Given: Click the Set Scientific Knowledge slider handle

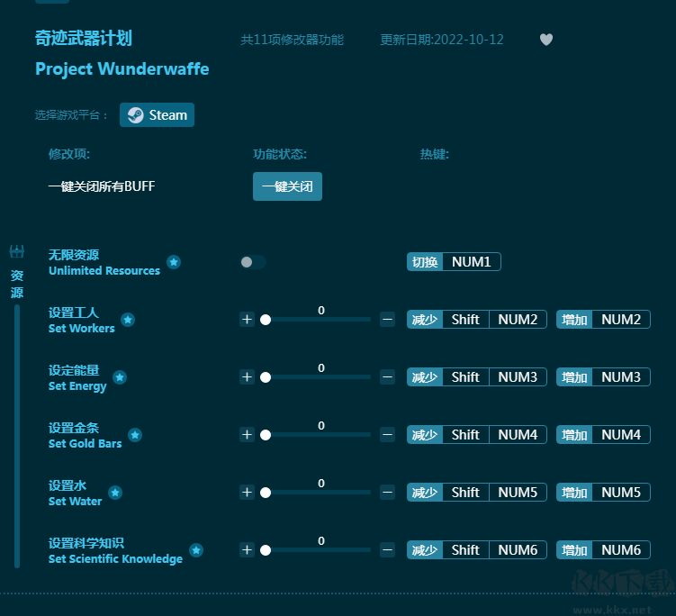Looking at the screenshot, I should [x=266, y=550].
